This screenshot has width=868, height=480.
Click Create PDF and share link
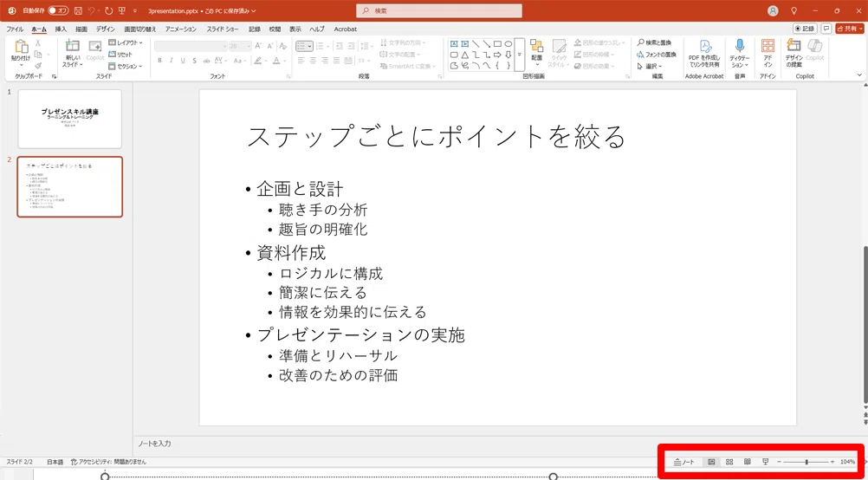click(x=704, y=53)
